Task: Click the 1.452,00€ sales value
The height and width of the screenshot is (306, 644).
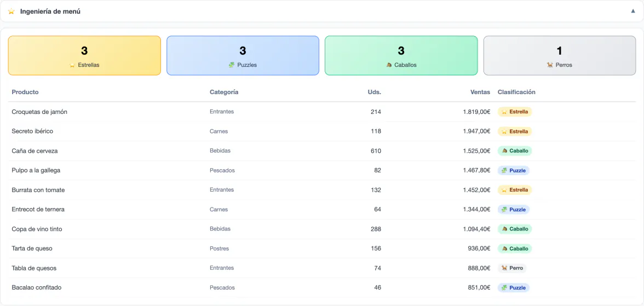Action: click(476, 190)
